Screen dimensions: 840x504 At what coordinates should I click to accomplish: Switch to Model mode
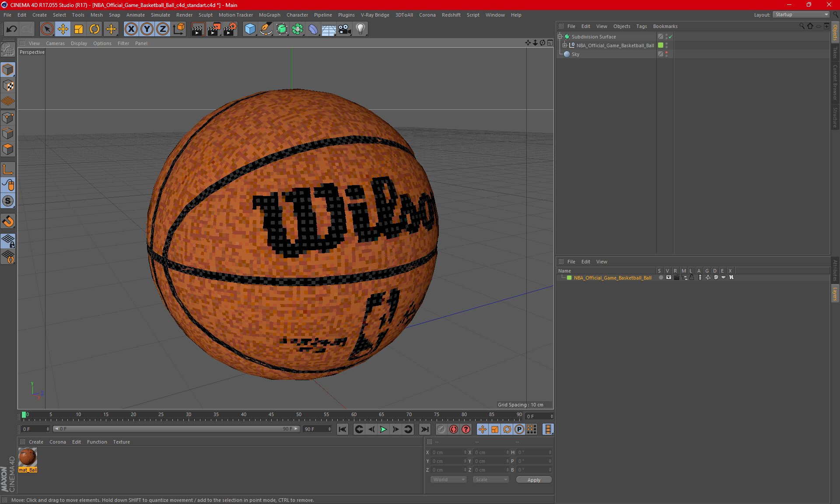coord(8,70)
